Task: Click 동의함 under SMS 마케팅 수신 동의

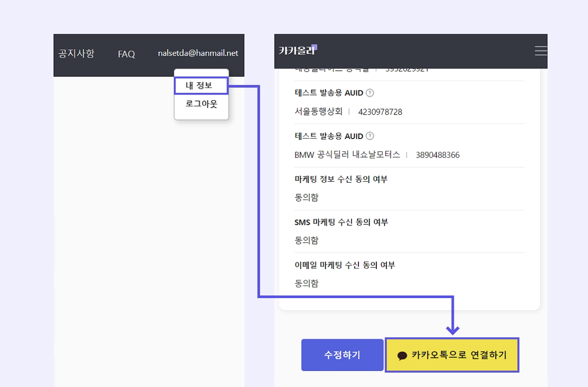Action: coord(307,240)
